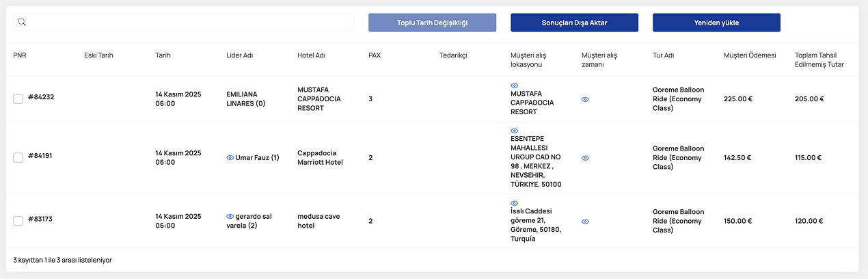Check the box for PNR #83173
This screenshot has width=868, height=279.
coord(18,221)
